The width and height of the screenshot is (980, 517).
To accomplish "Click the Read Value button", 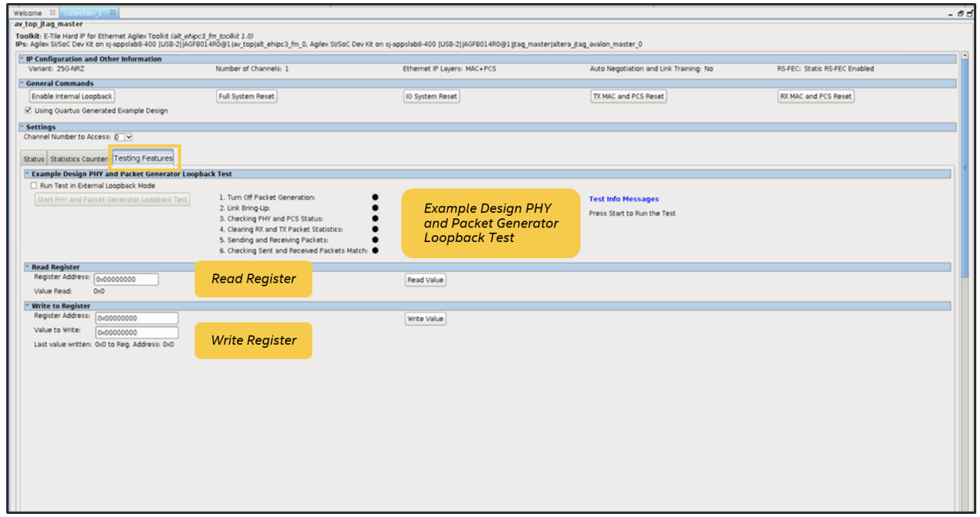I will 425,280.
